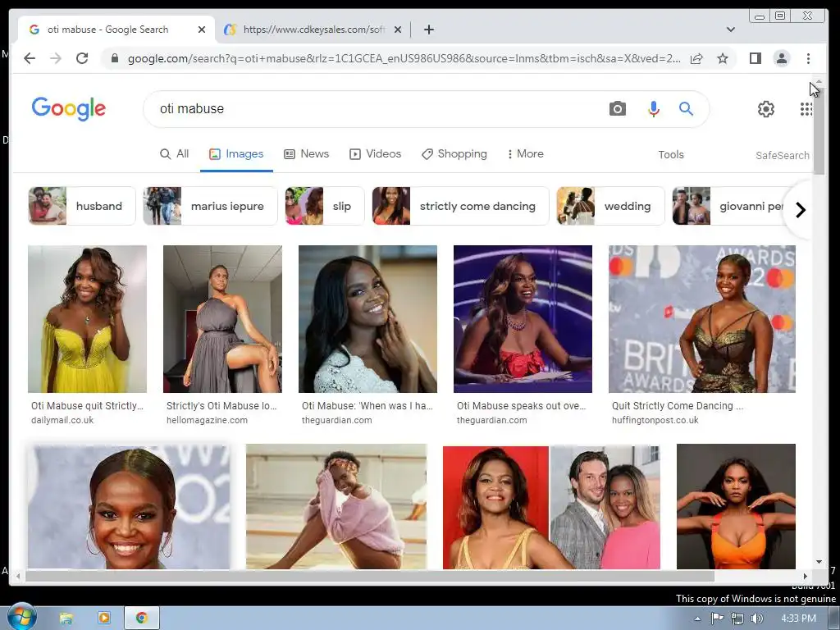
Task: Click the horizontal scrollbar thumb
Action: pyautogui.click(x=370, y=576)
